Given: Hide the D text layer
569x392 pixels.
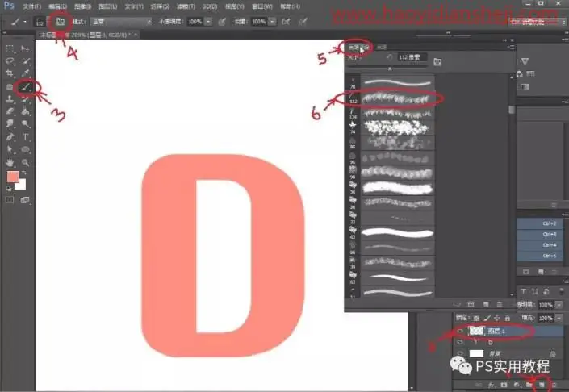Looking at the screenshot, I should pyautogui.click(x=460, y=342).
